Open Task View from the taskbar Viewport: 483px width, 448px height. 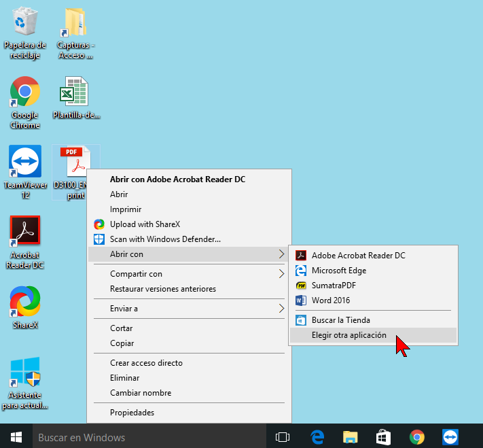[282, 437]
